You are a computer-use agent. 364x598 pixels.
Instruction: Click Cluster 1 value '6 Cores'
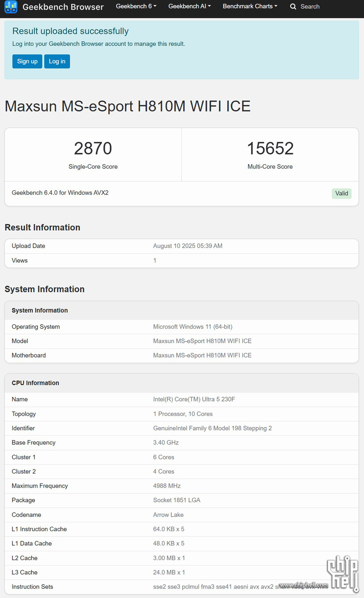[x=163, y=457]
